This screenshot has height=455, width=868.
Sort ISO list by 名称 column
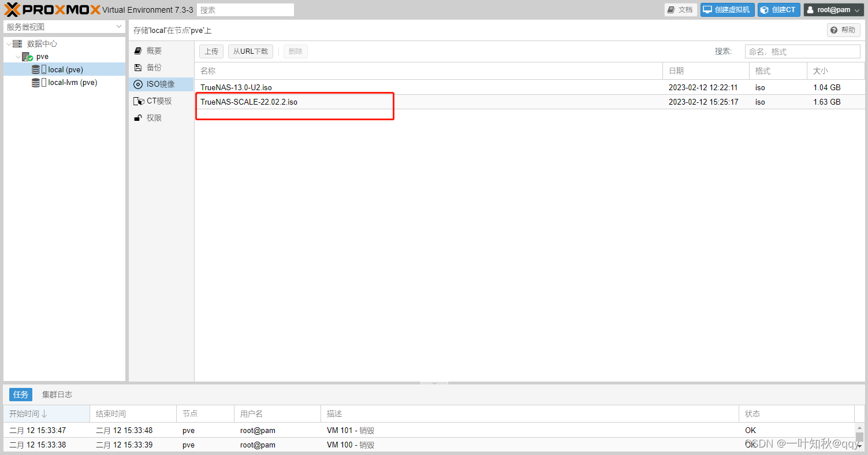click(x=429, y=71)
